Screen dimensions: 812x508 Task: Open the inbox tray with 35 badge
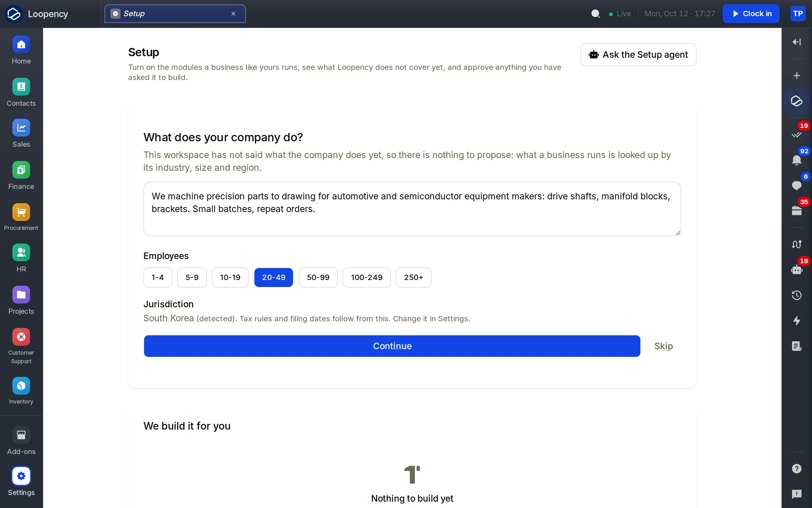(796, 211)
